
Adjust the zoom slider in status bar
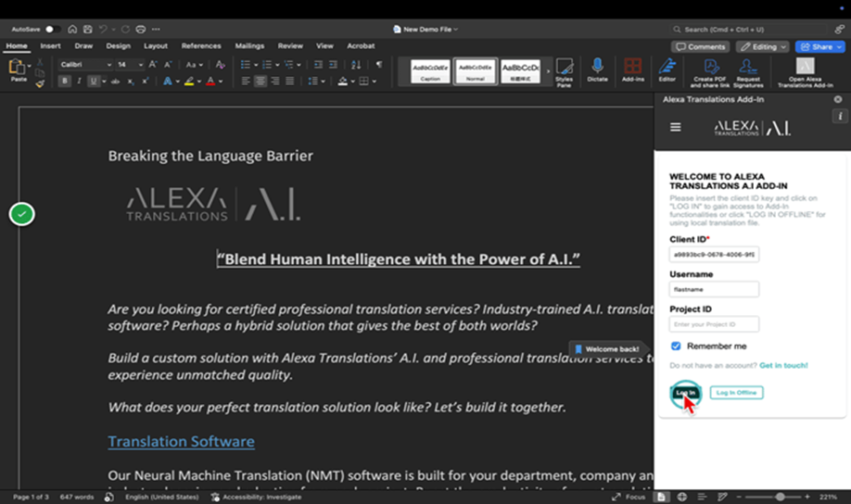click(780, 497)
